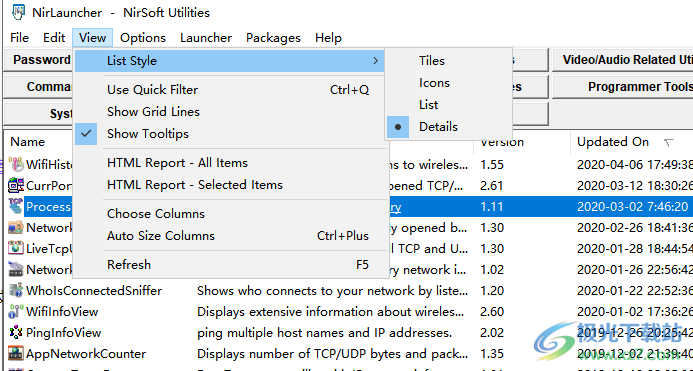Image resolution: width=693 pixels, height=371 pixels.
Task: Click the PingInfoView row icon
Action: coord(16,333)
